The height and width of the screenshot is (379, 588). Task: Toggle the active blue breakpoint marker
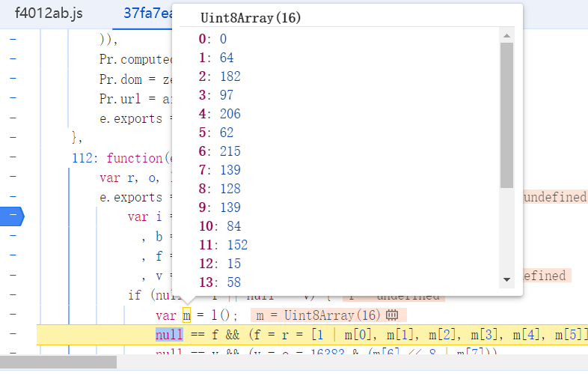pyautogui.click(x=13, y=216)
